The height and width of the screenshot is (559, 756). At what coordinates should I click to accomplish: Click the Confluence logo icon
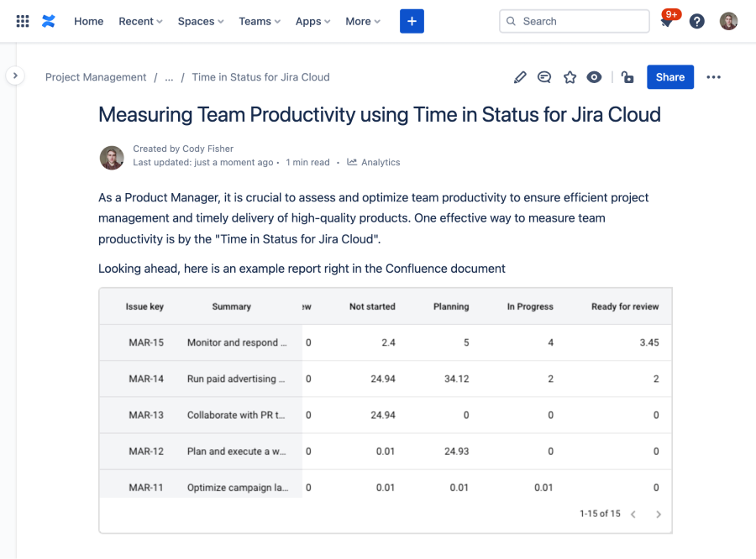click(x=49, y=21)
